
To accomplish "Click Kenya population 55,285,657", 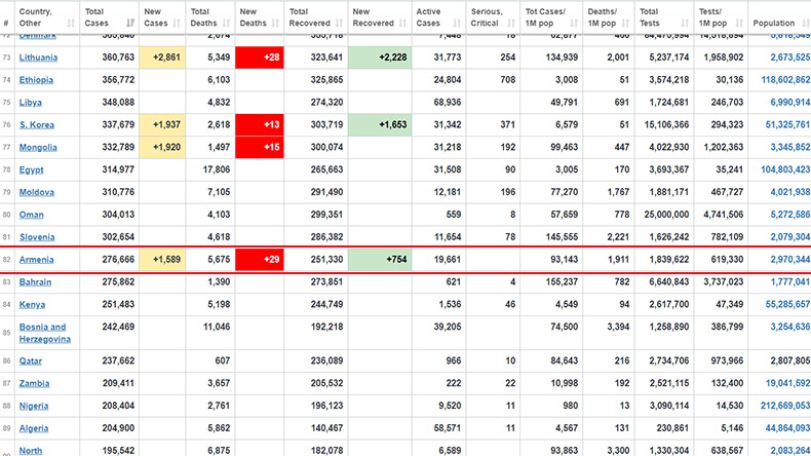I will (788, 305).
